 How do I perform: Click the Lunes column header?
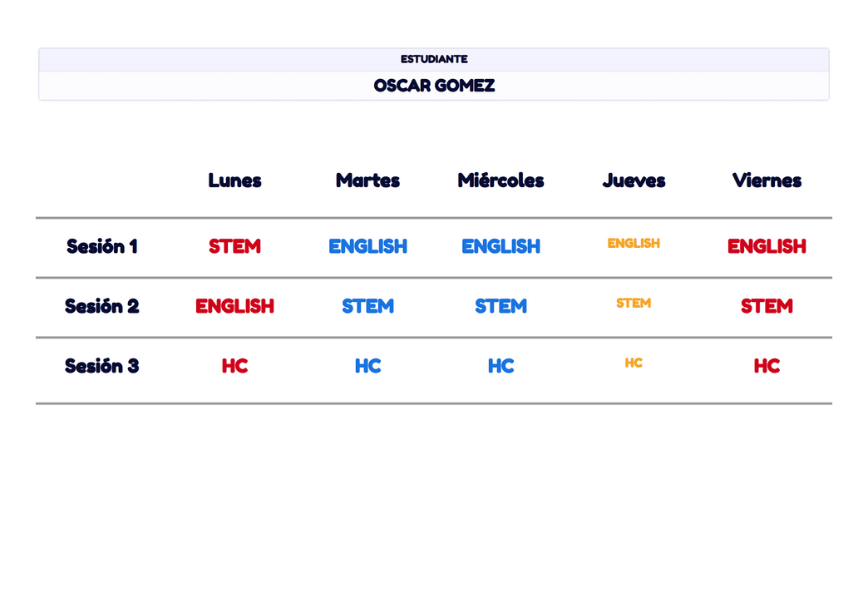[x=234, y=180]
